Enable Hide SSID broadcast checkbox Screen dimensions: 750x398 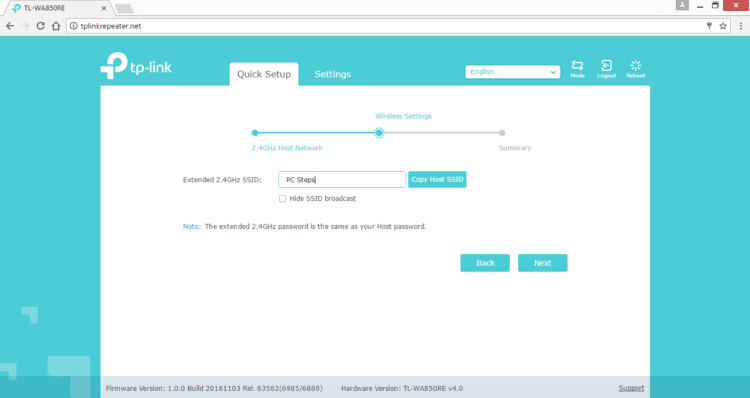coord(282,199)
